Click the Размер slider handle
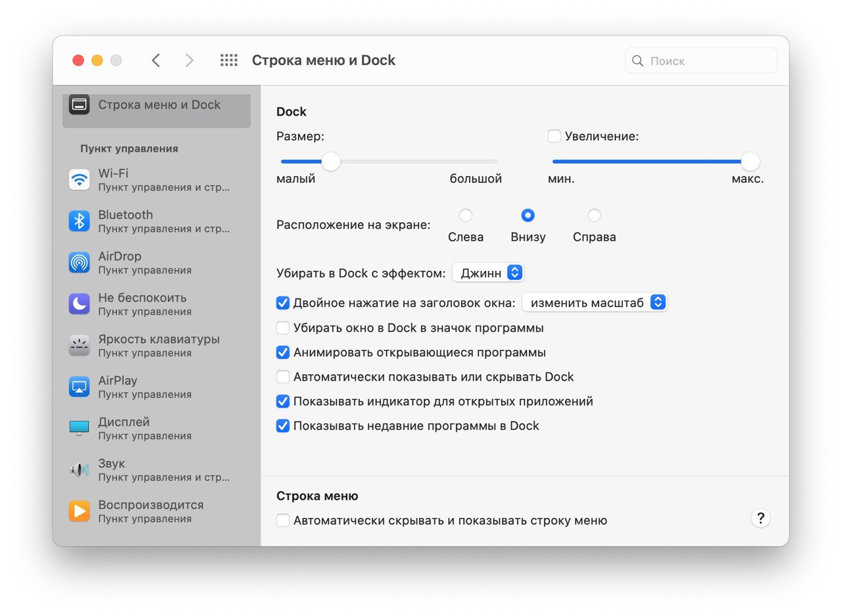The height and width of the screenshot is (616, 842). click(x=331, y=161)
